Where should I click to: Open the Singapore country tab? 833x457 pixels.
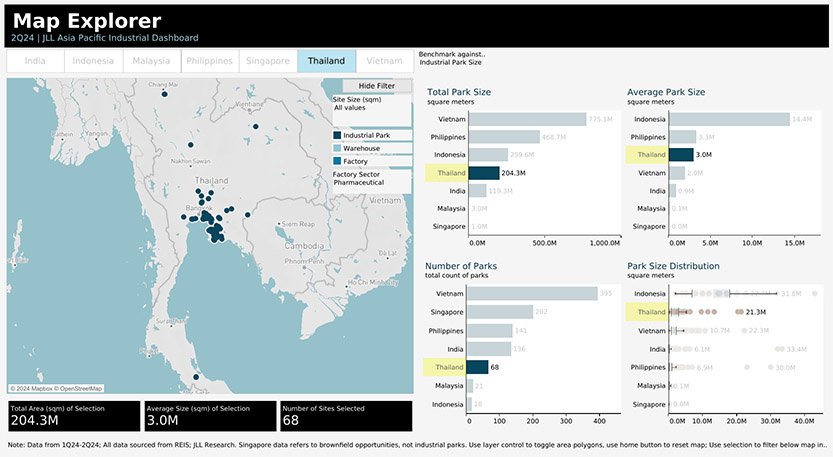268,61
